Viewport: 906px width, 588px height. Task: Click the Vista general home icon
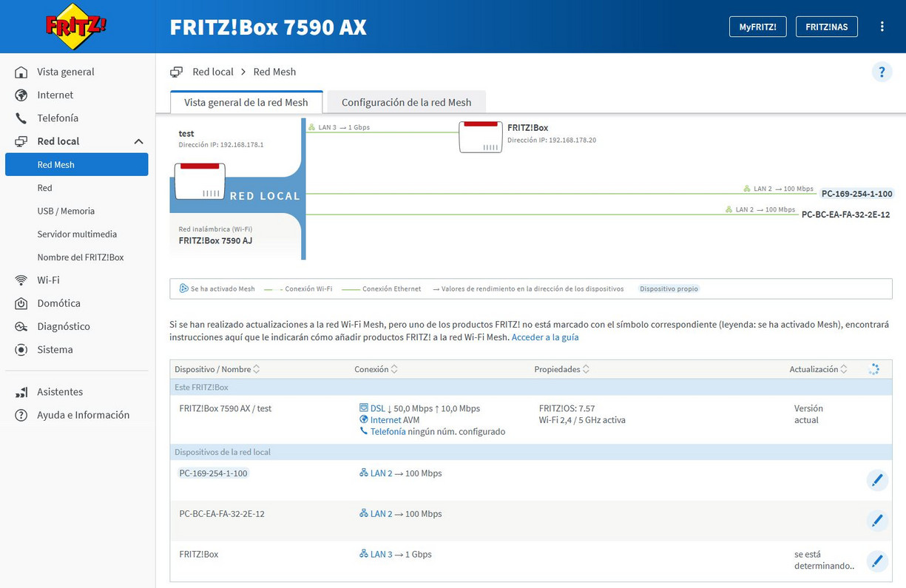coord(21,72)
